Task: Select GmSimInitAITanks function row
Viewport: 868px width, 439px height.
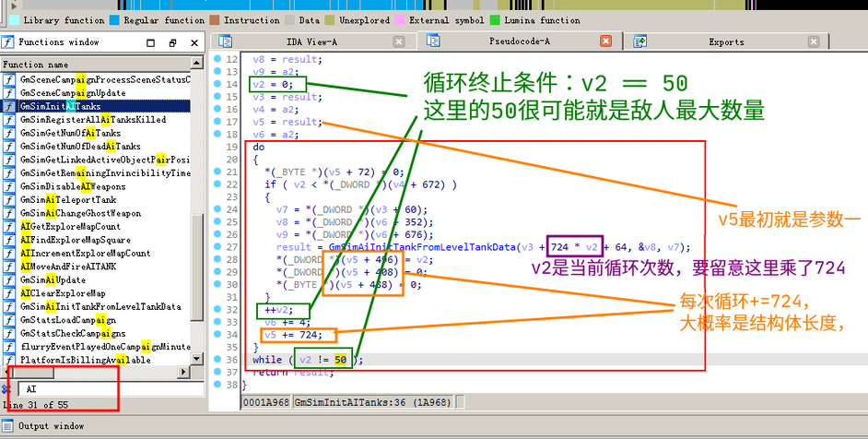Action: click(97, 106)
